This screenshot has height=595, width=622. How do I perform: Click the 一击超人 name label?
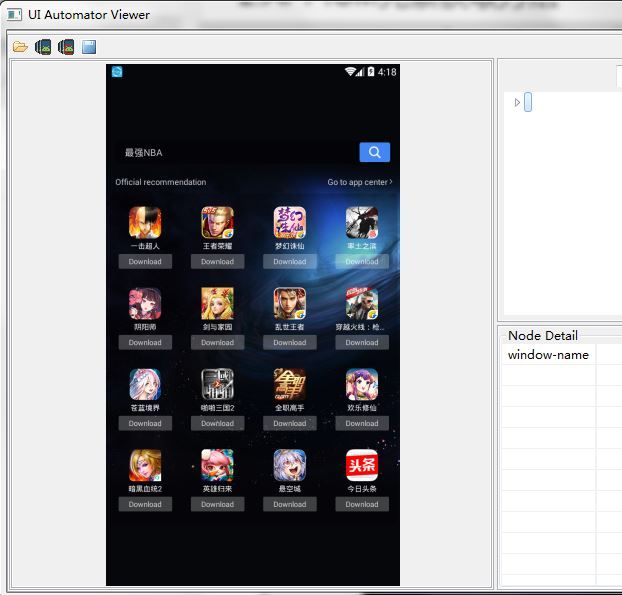coord(145,246)
